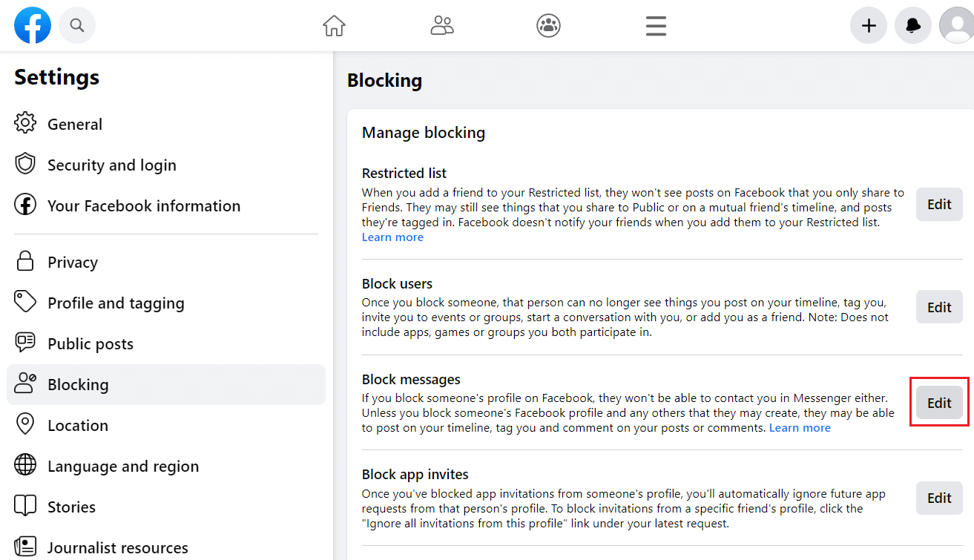
Task: Go to Privacy settings
Action: pyautogui.click(x=166, y=262)
